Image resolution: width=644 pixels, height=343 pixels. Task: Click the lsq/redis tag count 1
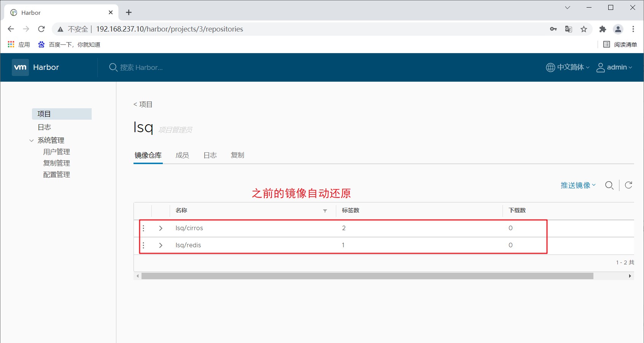point(343,245)
